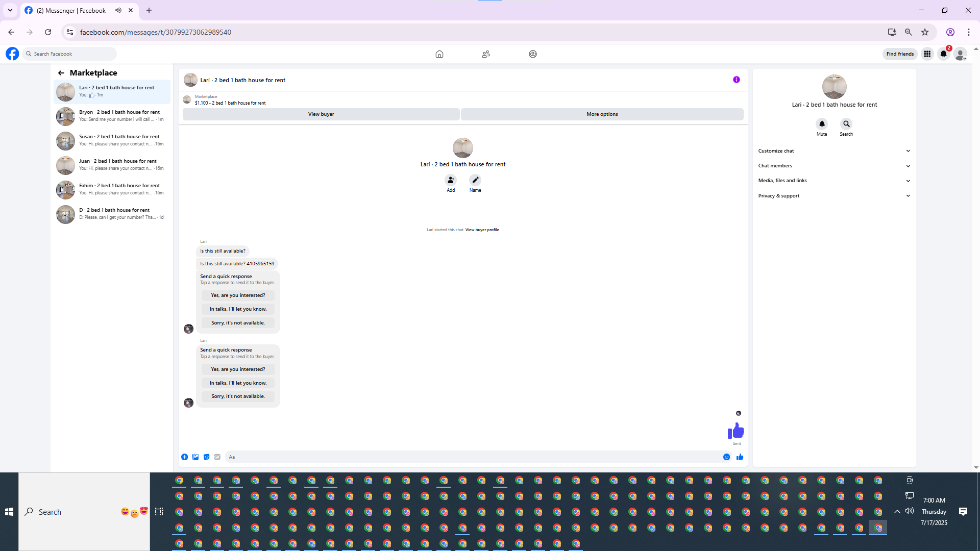Click the emoji picker icon in message box

coord(726,457)
